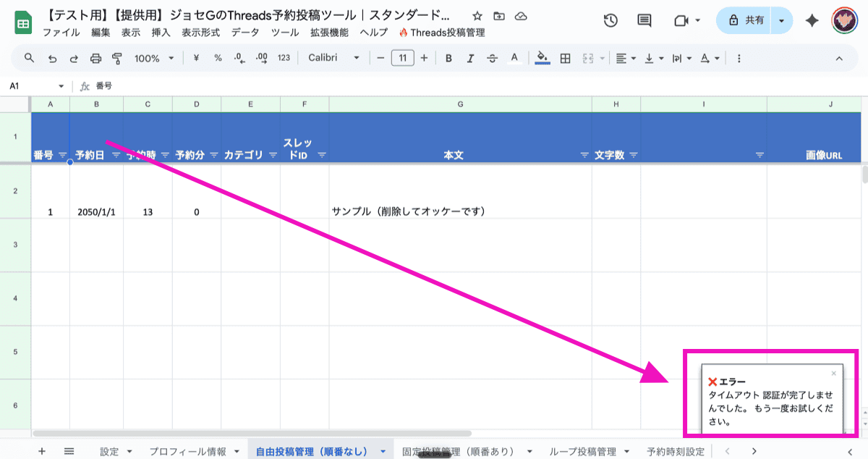Toggle filter on 予約分 column header
This screenshot has height=459, width=868.
(x=214, y=155)
